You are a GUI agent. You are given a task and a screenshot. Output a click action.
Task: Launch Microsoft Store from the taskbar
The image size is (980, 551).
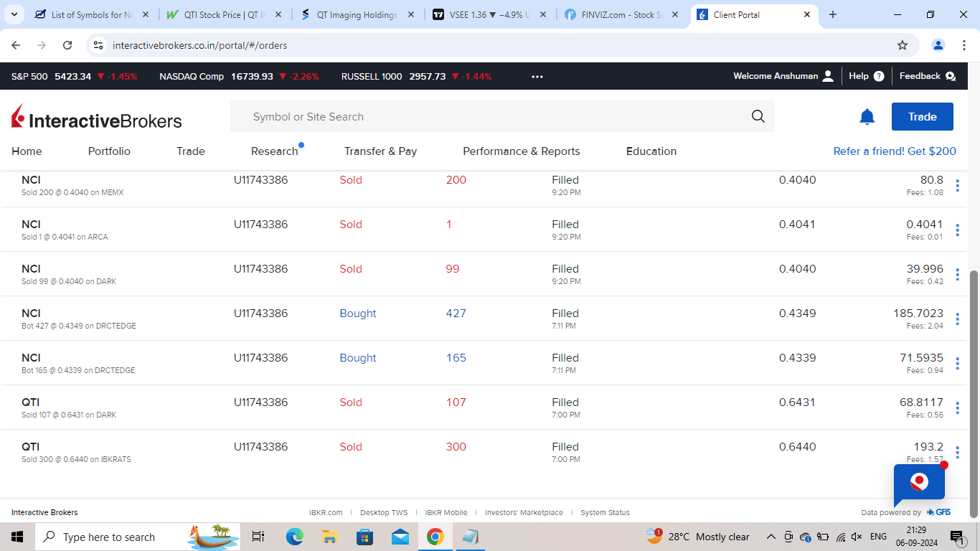click(x=365, y=537)
